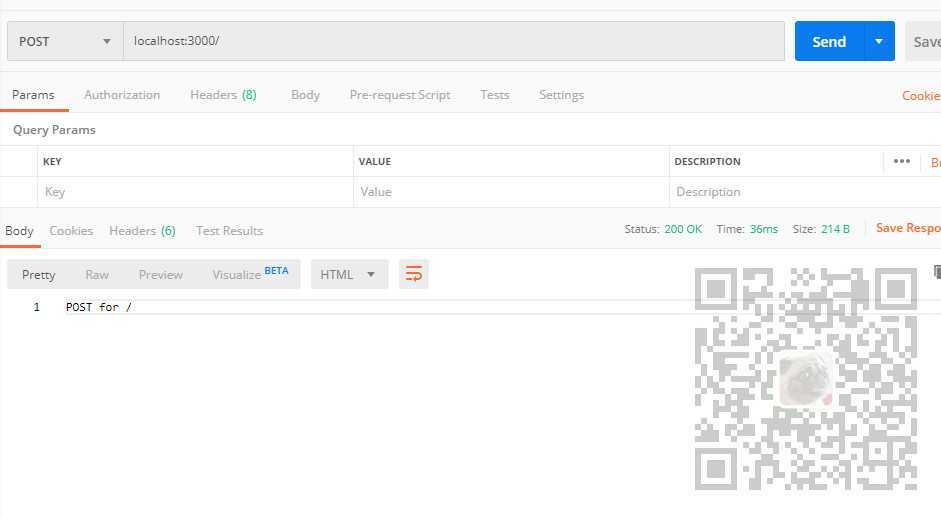
Task: Click the Value input cell
Action: [x=511, y=192]
